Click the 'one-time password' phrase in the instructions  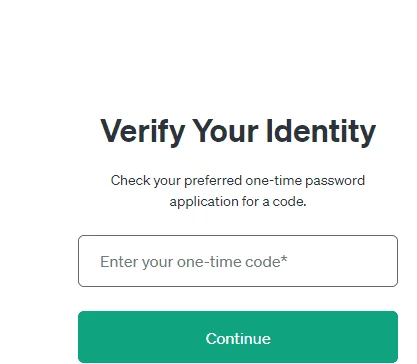[305, 181]
